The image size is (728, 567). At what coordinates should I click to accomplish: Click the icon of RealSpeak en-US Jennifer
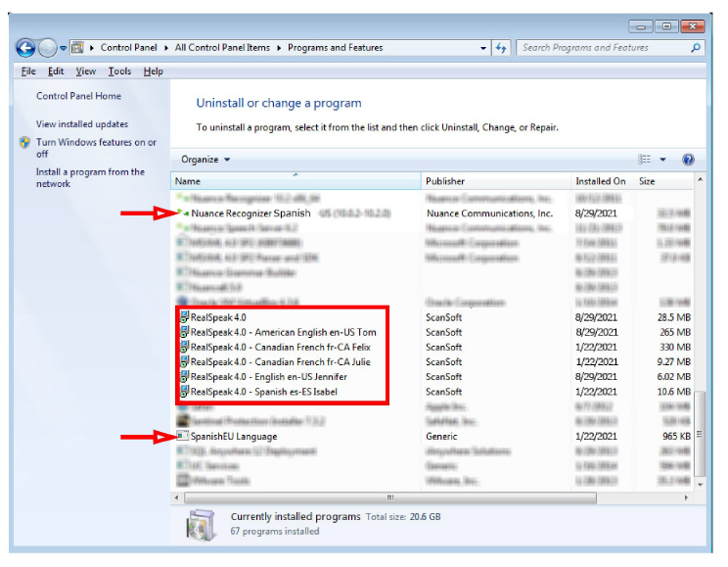click(x=184, y=377)
